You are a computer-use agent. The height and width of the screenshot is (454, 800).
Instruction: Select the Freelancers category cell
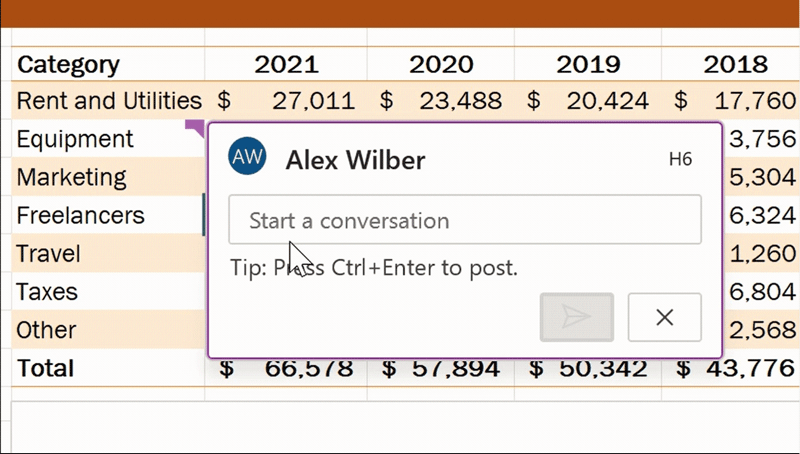108,215
